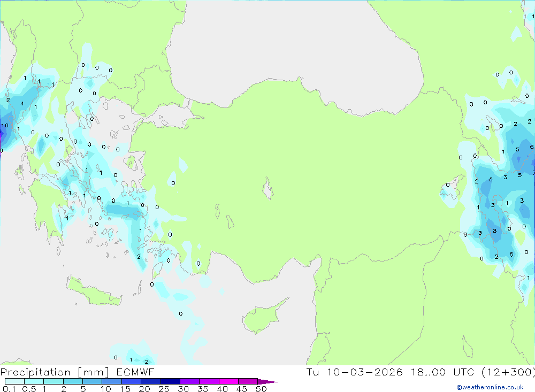Pick the 35–40 mm legend color swatch
The image size is (535, 392).
pos(209,381)
